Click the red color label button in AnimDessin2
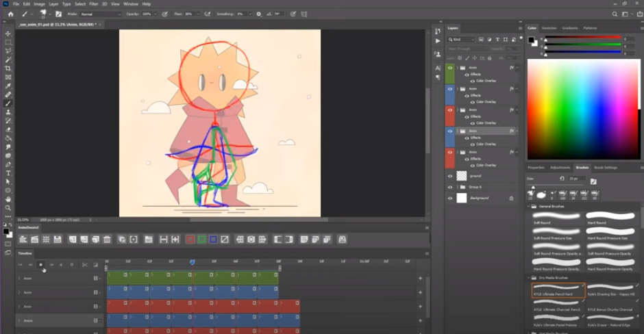644x334 pixels. (189, 240)
